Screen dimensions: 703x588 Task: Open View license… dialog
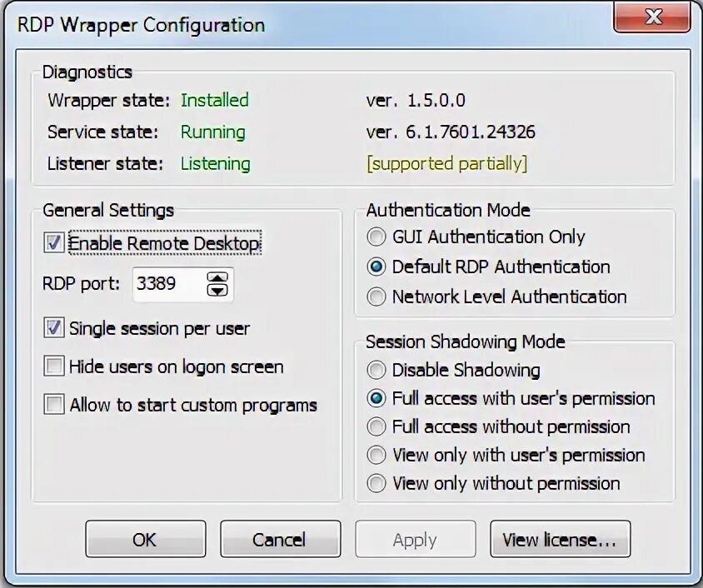(x=560, y=539)
